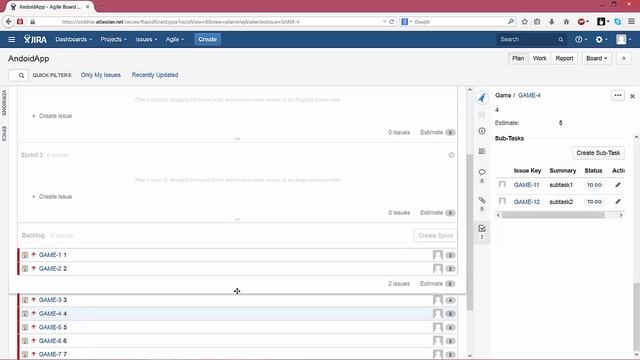Image resolution: width=640 pixels, height=360 pixels.
Task: Open the Dashboards dropdown menu
Action: (73, 40)
